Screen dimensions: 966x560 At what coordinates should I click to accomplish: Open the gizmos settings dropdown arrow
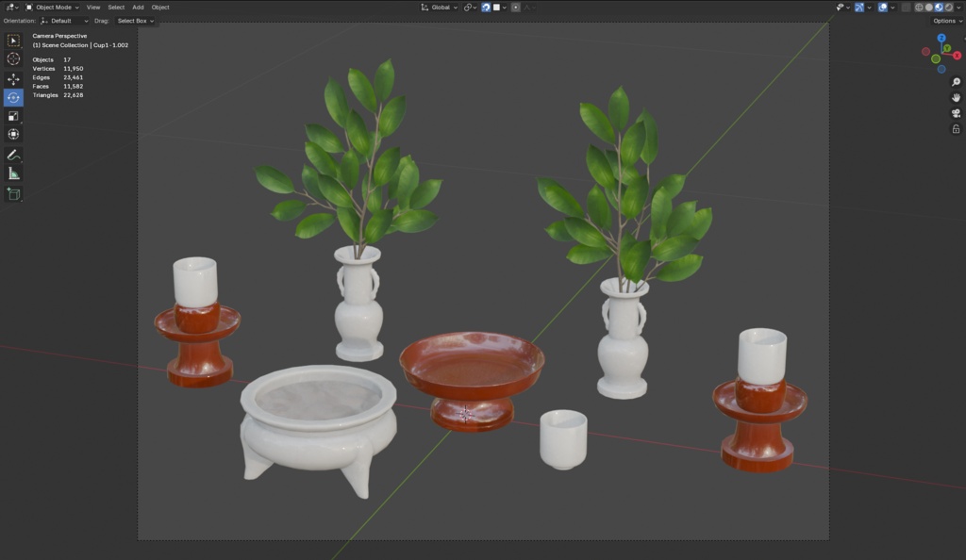coord(869,8)
